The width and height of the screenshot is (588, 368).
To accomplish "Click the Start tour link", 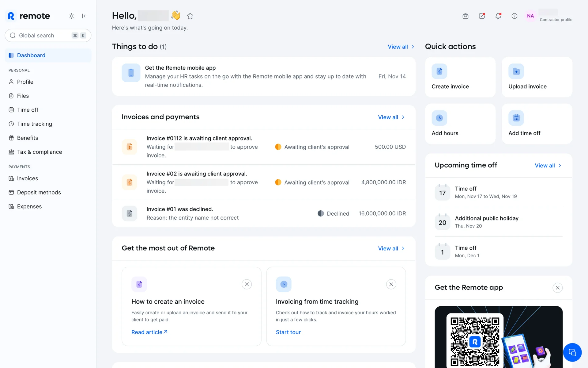I will tap(288, 332).
